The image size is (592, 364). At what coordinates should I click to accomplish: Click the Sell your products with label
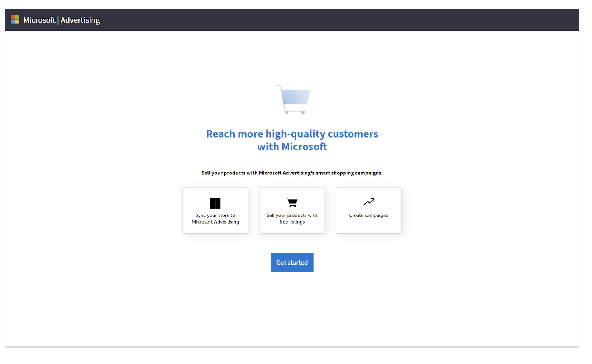coord(292,215)
